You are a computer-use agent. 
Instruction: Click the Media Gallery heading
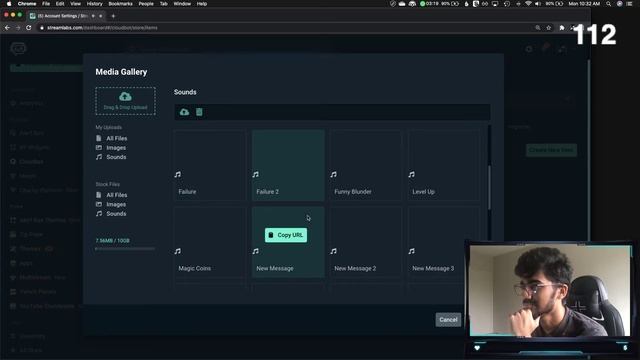click(x=121, y=72)
